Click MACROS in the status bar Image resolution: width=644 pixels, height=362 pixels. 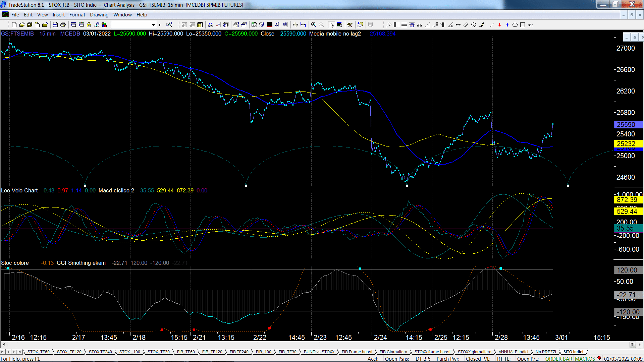pyautogui.click(x=585, y=359)
